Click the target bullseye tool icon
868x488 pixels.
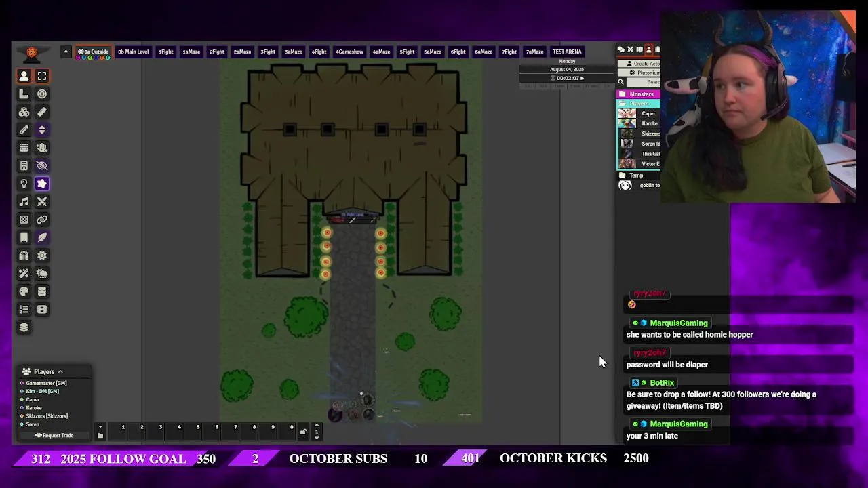click(x=42, y=94)
